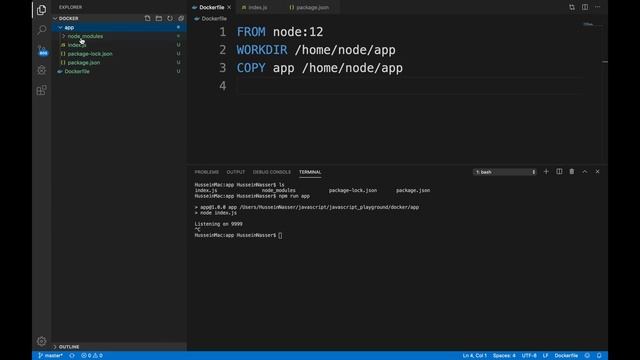Open package.json from the Explorer tree
This screenshot has width=640, height=360.
[x=84, y=62]
